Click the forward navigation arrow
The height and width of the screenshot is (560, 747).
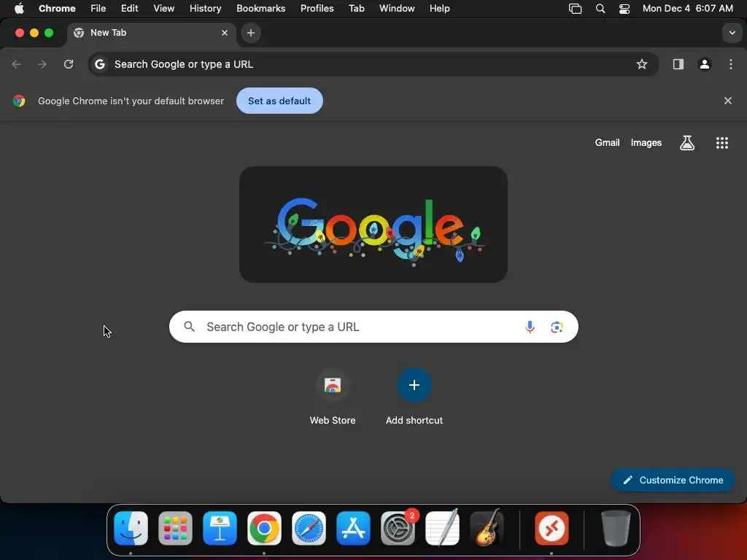pos(42,64)
